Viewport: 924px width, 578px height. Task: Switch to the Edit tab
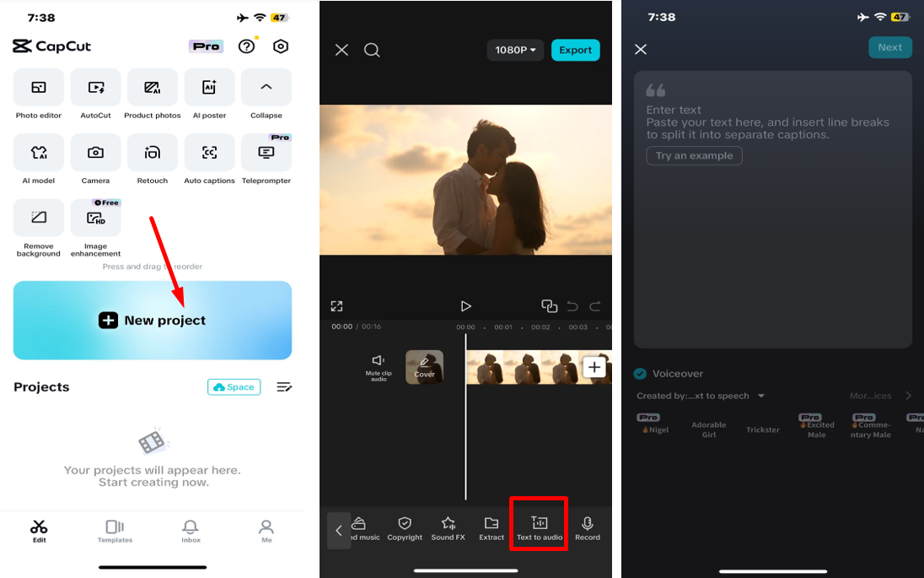point(40,531)
